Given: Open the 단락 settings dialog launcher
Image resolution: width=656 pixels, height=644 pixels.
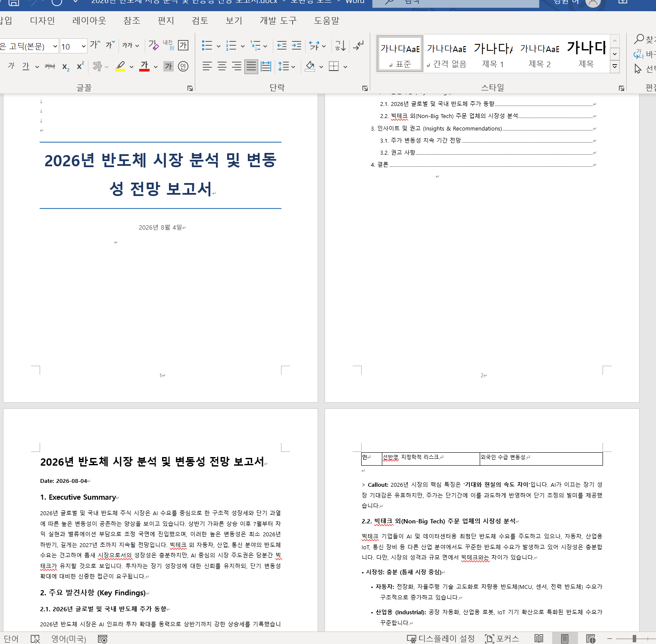Looking at the screenshot, I should click(365, 88).
